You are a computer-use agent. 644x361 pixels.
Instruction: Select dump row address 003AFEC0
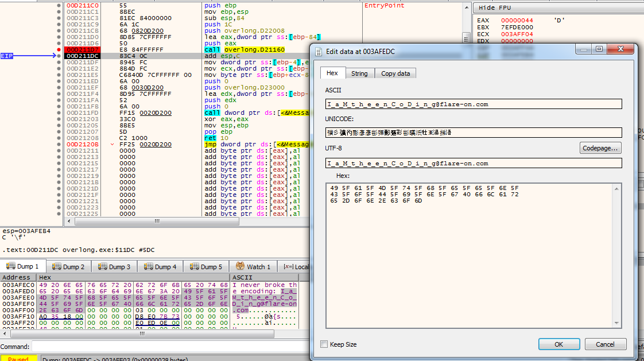pos(18,285)
